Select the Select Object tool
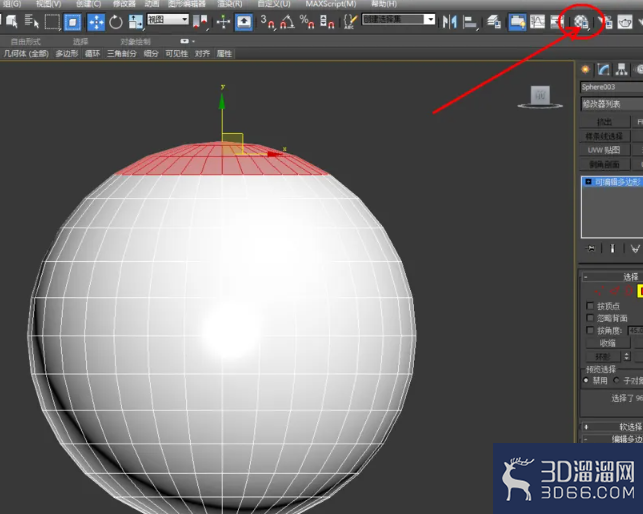Screen dimensions: 643x514 click(11, 21)
